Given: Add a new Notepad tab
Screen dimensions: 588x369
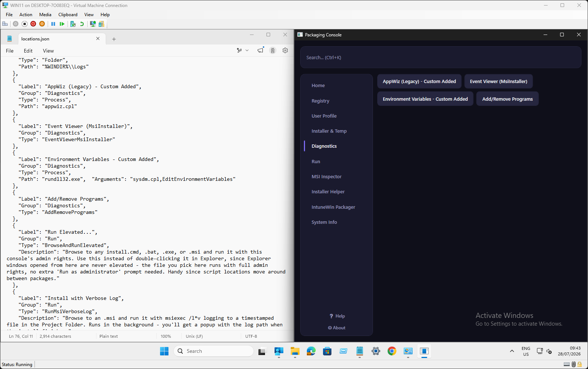Looking at the screenshot, I should pyautogui.click(x=114, y=39).
